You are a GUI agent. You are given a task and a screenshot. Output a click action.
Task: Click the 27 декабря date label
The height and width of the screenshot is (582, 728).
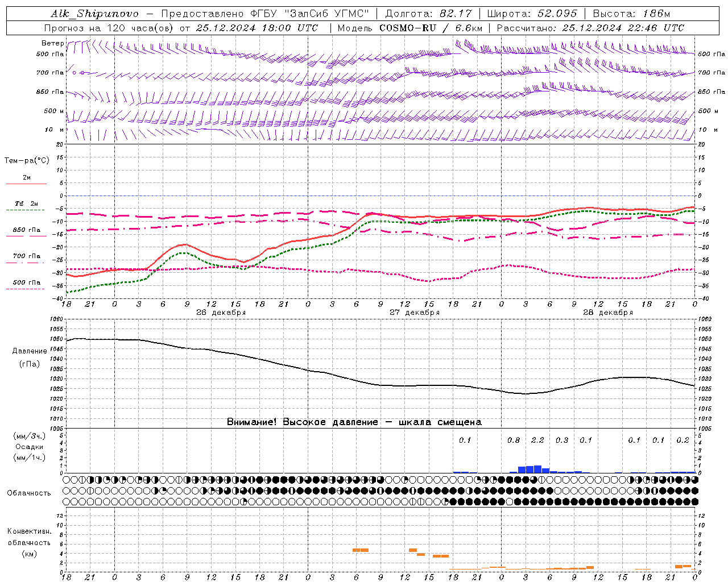(x=415, y=313)
